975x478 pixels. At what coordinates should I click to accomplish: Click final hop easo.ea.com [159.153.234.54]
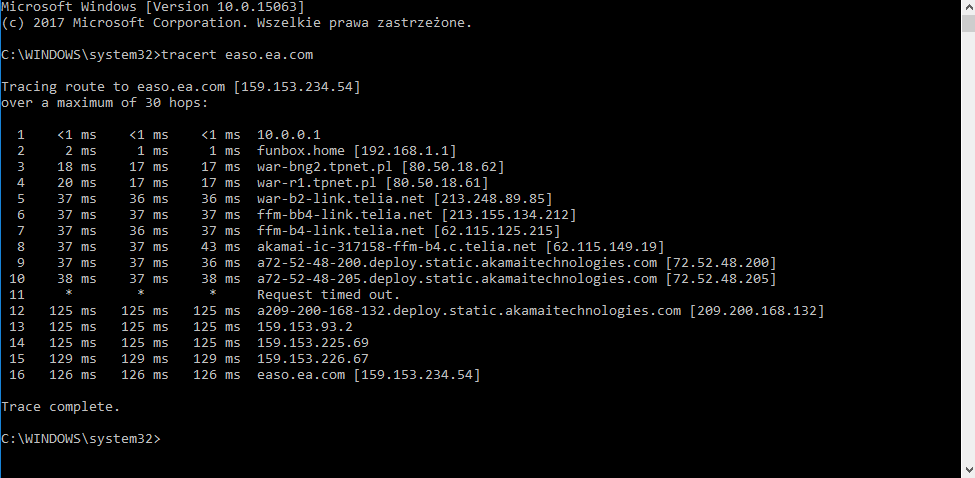click(368, 375)
